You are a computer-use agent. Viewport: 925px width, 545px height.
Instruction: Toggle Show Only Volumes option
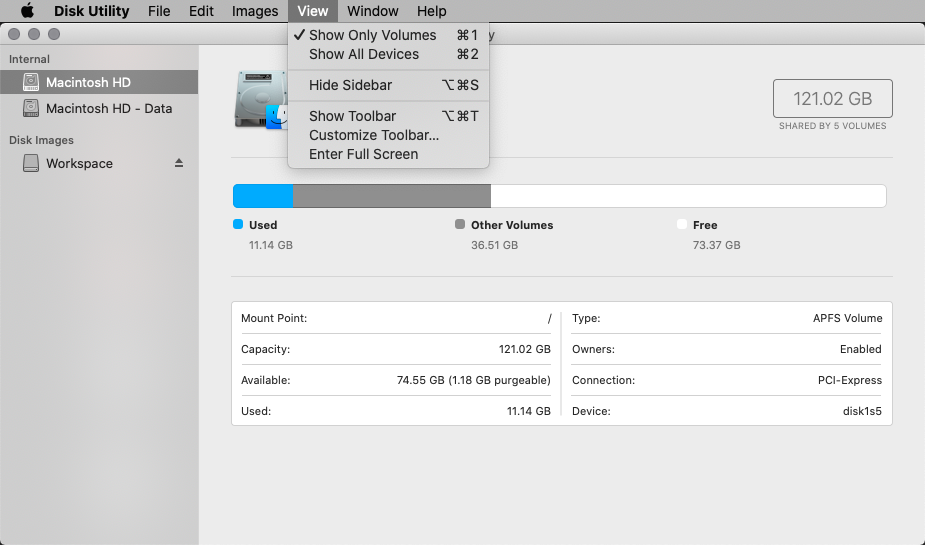(x=388, y=35)
